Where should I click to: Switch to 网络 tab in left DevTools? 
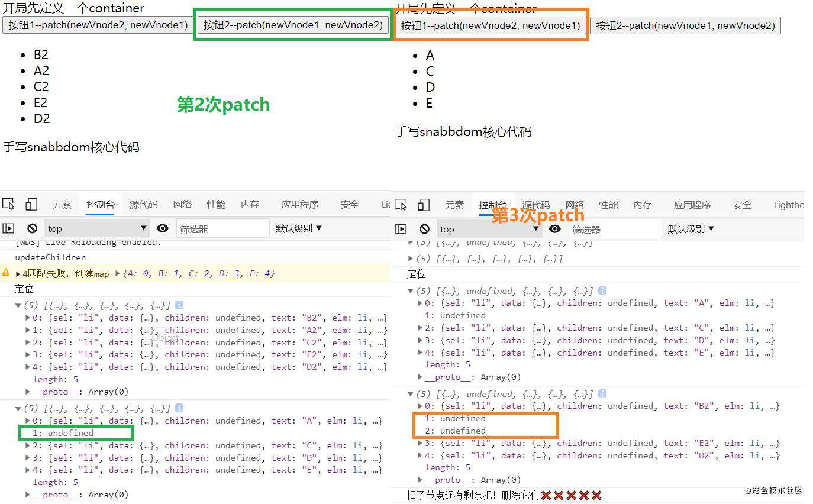182,204
